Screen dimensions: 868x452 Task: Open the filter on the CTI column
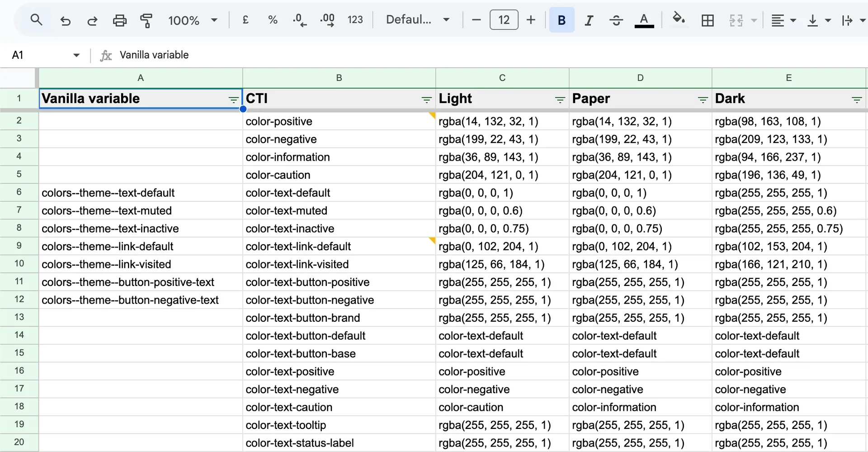pos(426,99)
